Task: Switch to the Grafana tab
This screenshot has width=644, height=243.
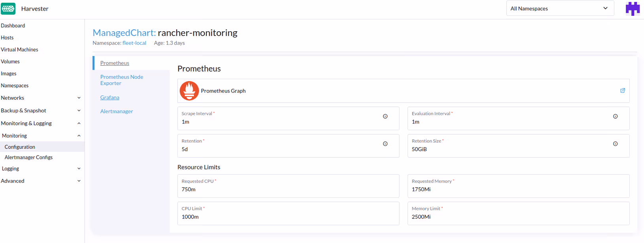Action: point(110,97)
